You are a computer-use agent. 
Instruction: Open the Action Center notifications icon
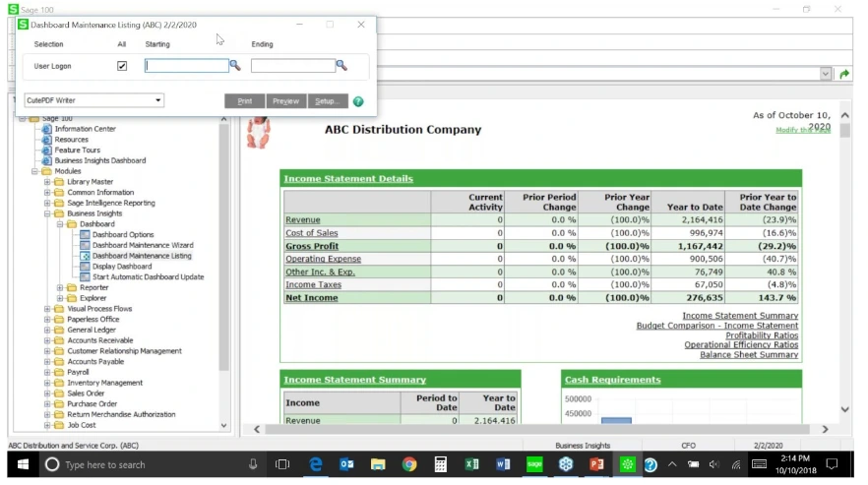832,464
